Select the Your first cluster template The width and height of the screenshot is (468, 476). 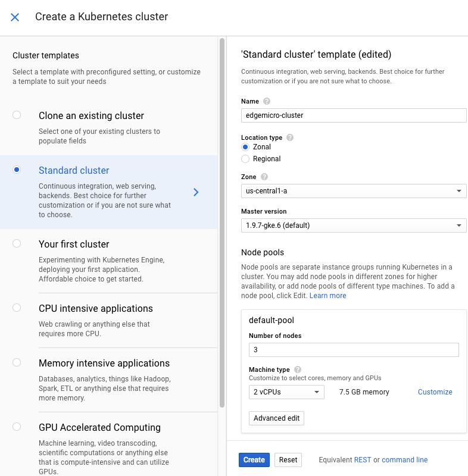[17, 243]
